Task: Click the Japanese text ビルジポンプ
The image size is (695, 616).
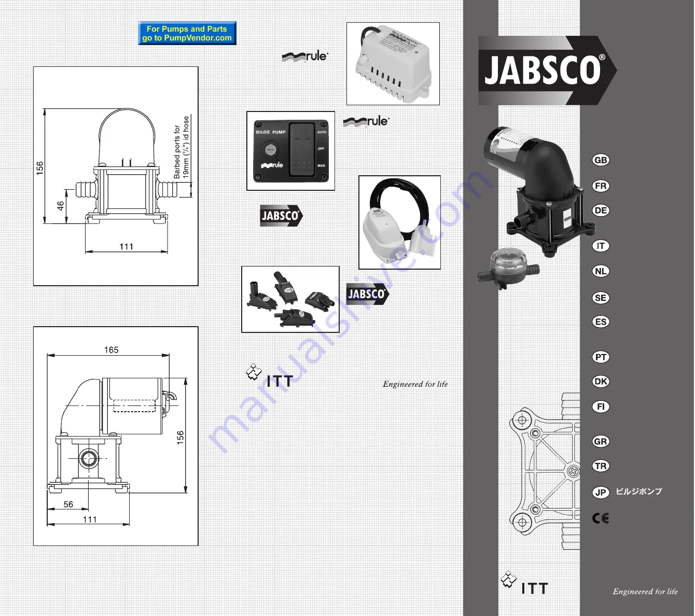Action: [x=639, y=492]
